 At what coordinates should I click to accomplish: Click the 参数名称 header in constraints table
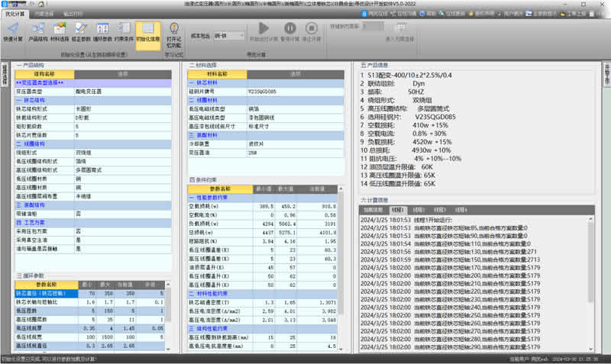point(220,188)
